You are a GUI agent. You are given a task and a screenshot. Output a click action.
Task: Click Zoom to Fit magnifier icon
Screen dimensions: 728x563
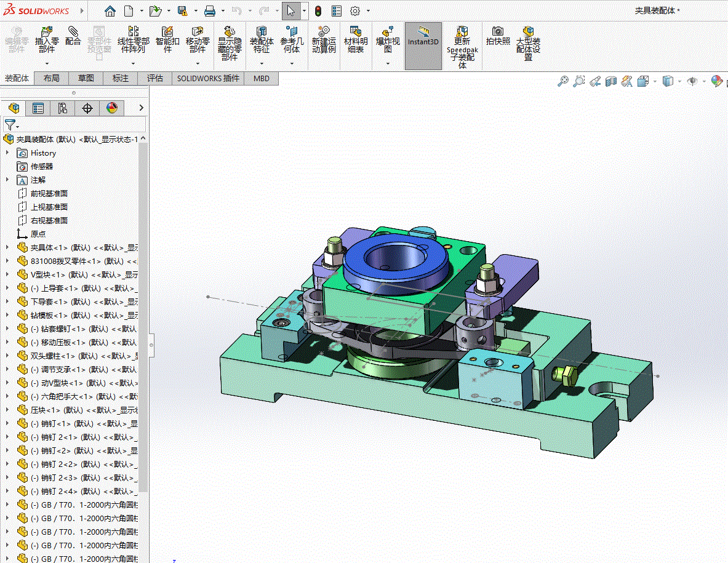[562, 81]
